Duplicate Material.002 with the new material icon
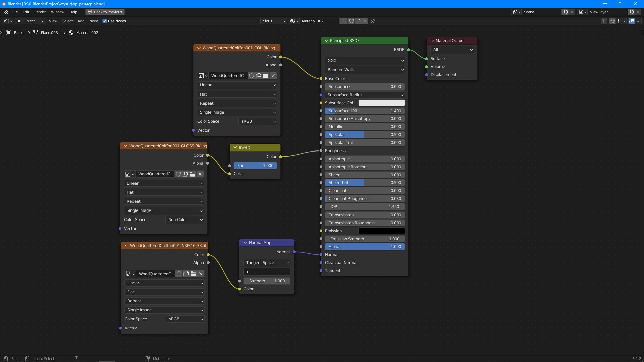The image size is (644, 362). pos(358,21)
